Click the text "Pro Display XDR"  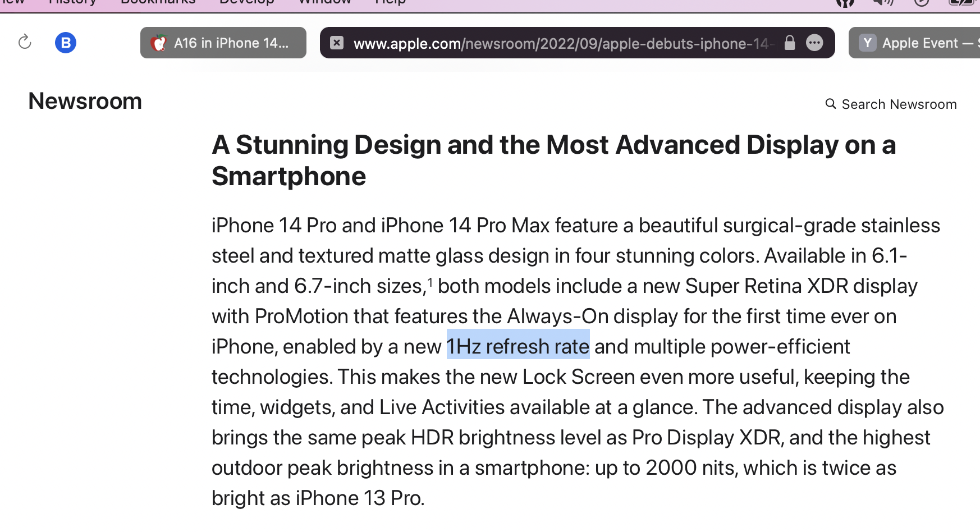[x=707, y=438]
